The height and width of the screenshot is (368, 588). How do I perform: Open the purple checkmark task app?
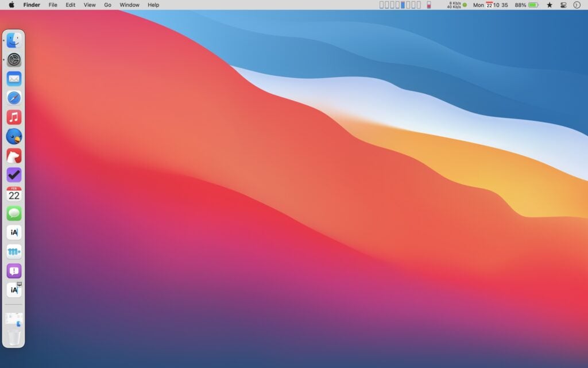coord(14,175)
